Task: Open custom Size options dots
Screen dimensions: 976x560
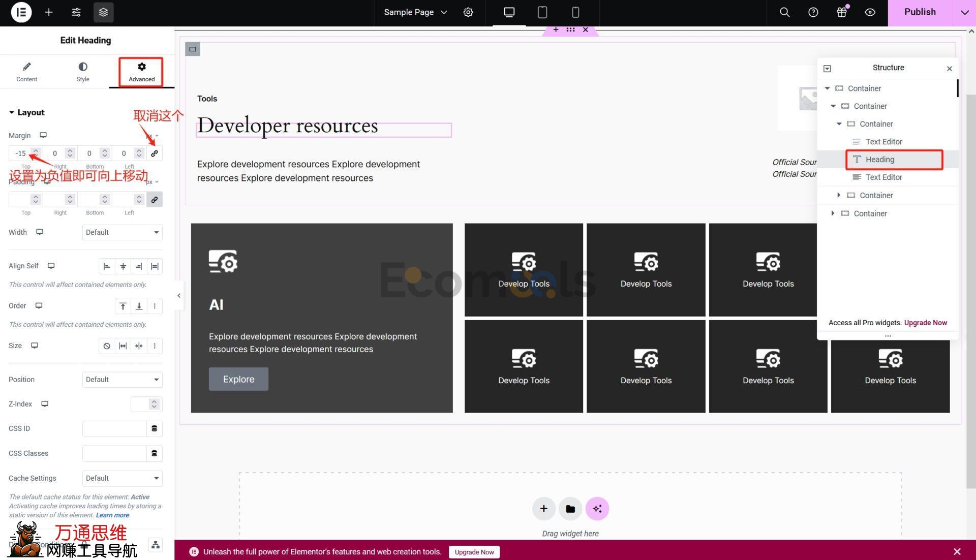Action: (155, 346)
